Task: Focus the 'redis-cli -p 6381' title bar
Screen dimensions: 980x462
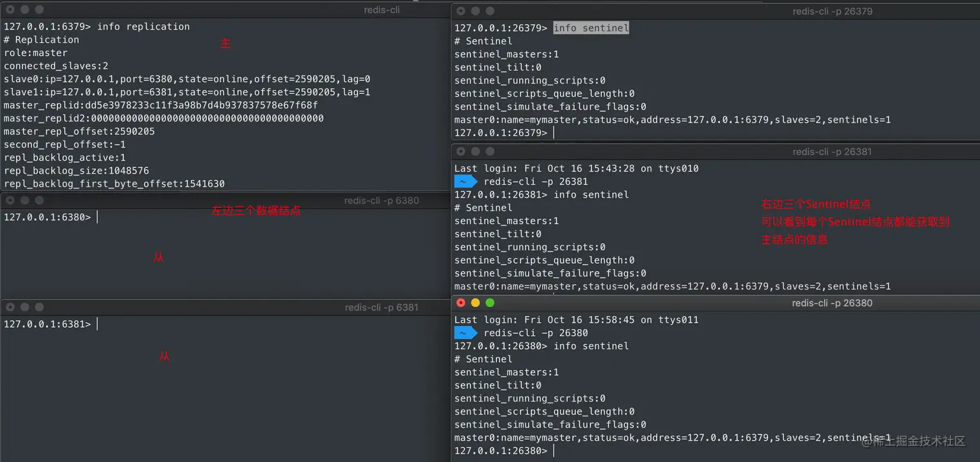Action: tap(225, 307)
